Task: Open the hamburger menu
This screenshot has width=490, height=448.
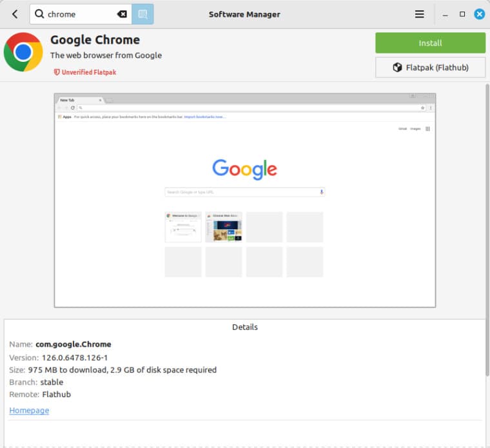Action: pos(419,14)
